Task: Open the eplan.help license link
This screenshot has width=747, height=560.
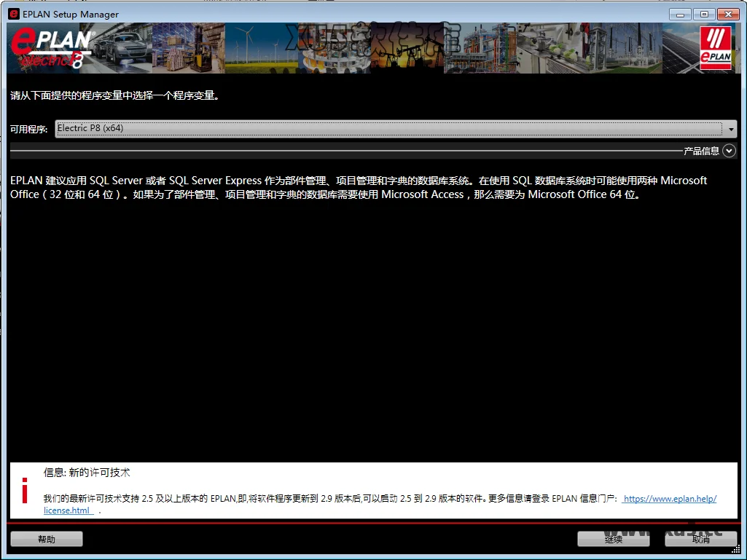Action: (670, 499)
